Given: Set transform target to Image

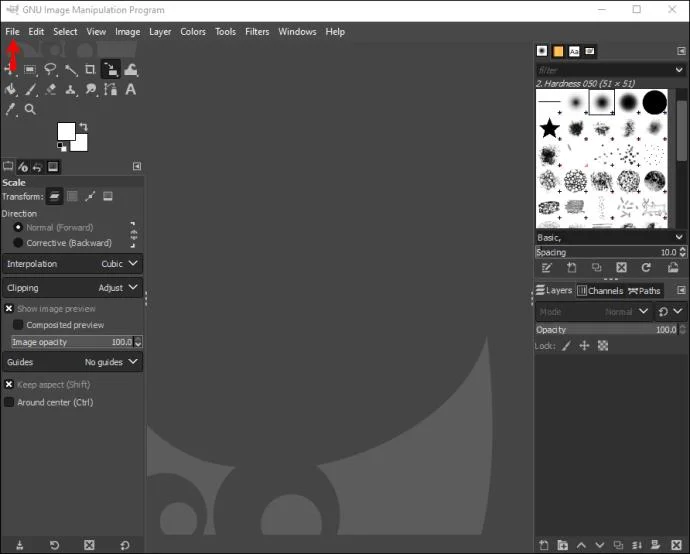Looking at the screenshot, I should (108, 196).
